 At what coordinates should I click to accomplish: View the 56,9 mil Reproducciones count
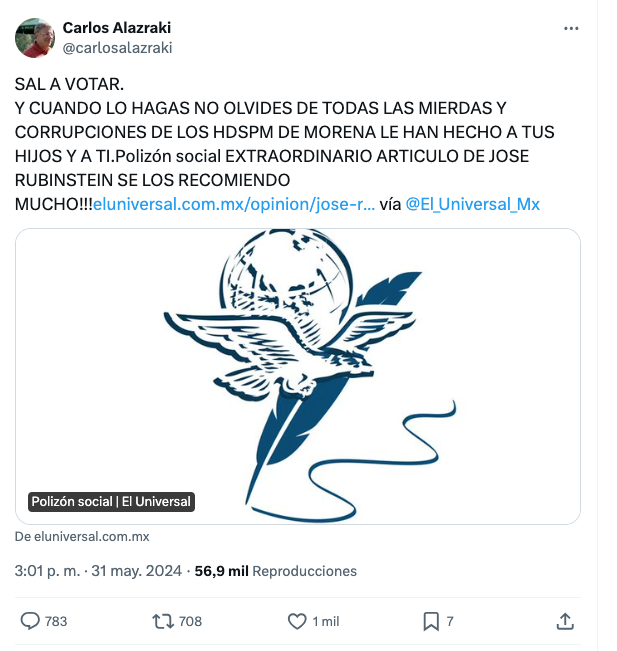click(276, 571)
